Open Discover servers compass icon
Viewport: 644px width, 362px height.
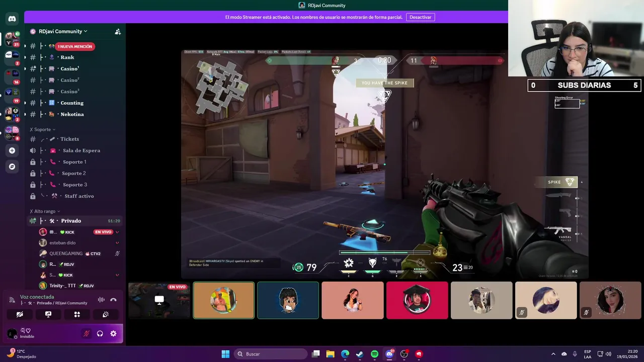click(12, 166)
